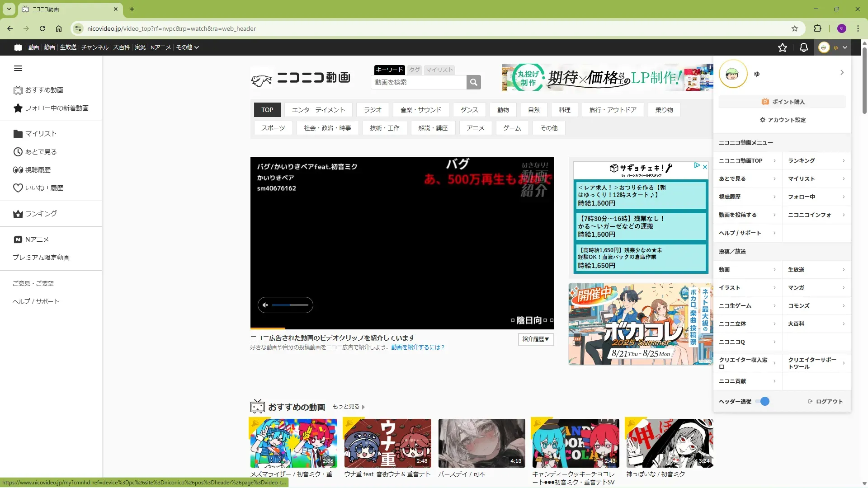Open あとで見る clock icon in sidebar
Viewport: 868px width, 488px height.
point(18,152)
